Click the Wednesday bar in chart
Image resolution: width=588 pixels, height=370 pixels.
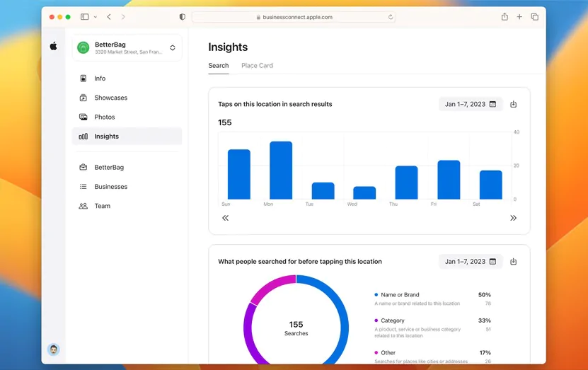pos(364,192)
